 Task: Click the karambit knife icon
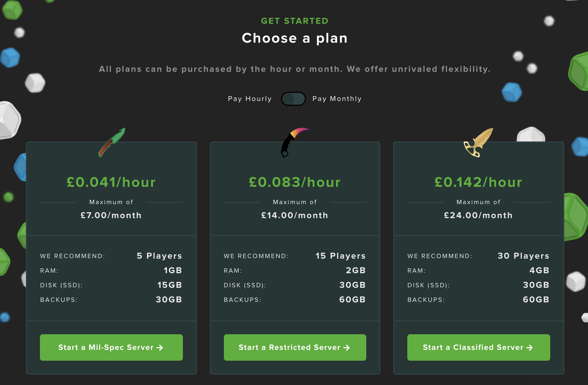295,142
